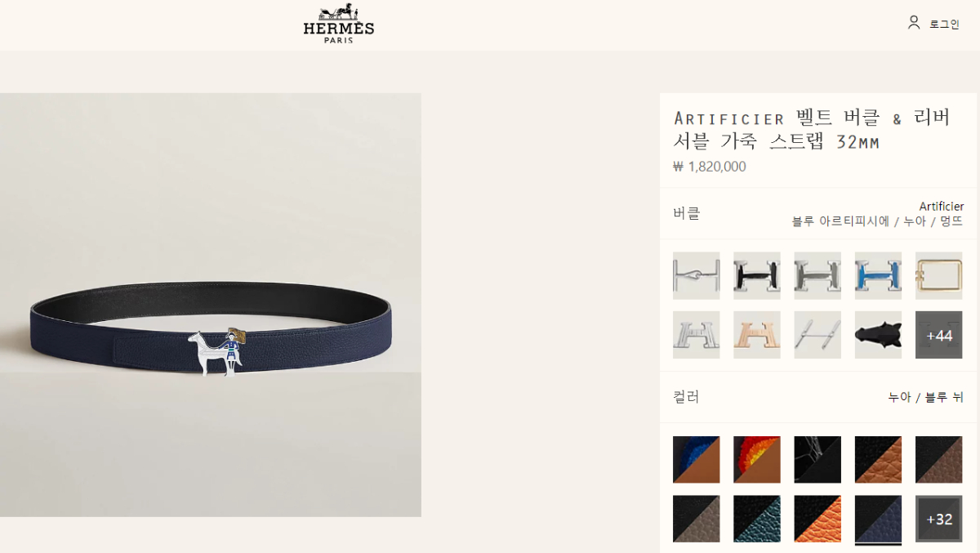
Task: Choose the silver pin bar buckle
Action: click(x=817, y=335)
